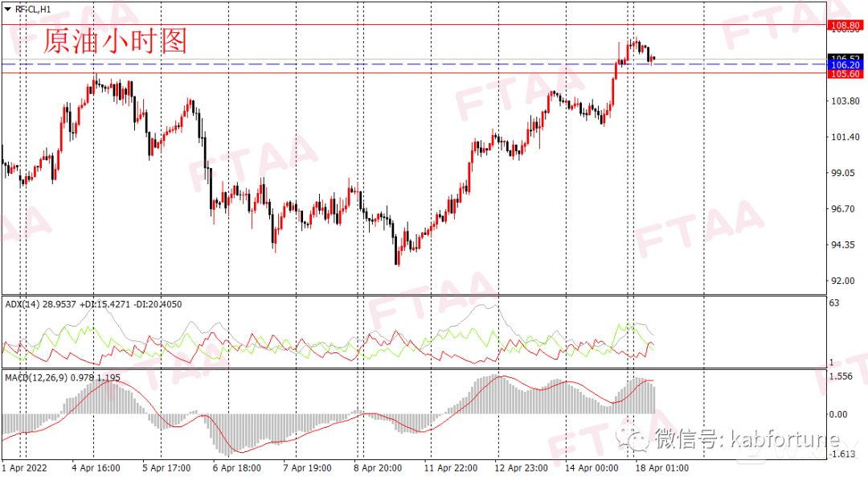Click the 8 Apr 20:00 time label

click(378, 467)
